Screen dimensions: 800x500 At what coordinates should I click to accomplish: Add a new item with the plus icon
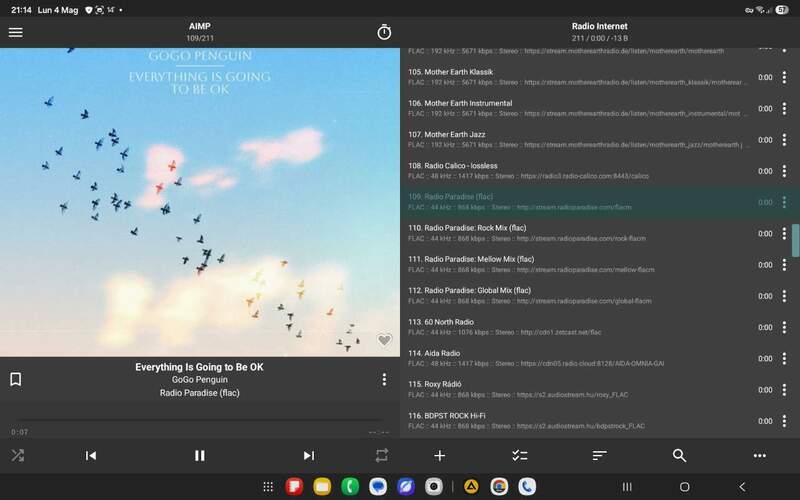point(439,456)
